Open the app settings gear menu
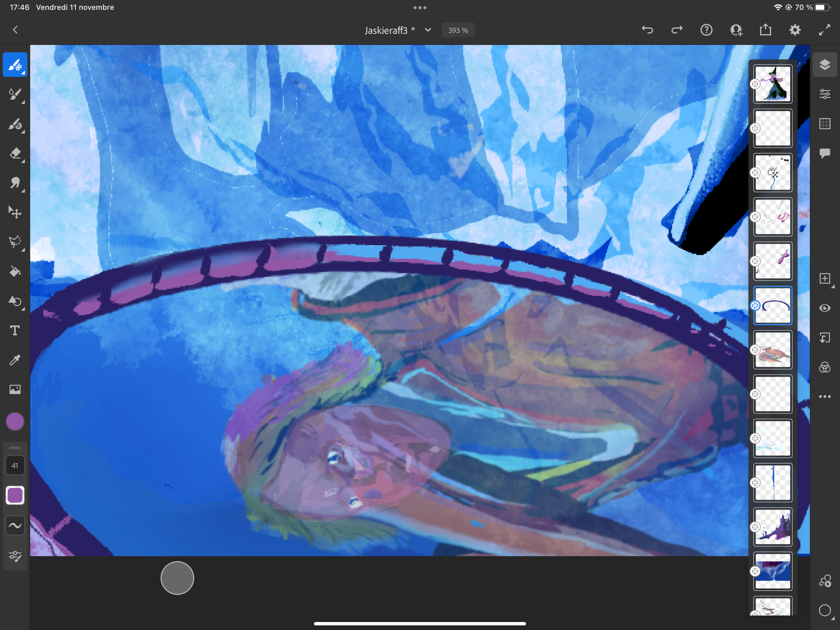This screenshot has height=630, width=840. (795, 30)
